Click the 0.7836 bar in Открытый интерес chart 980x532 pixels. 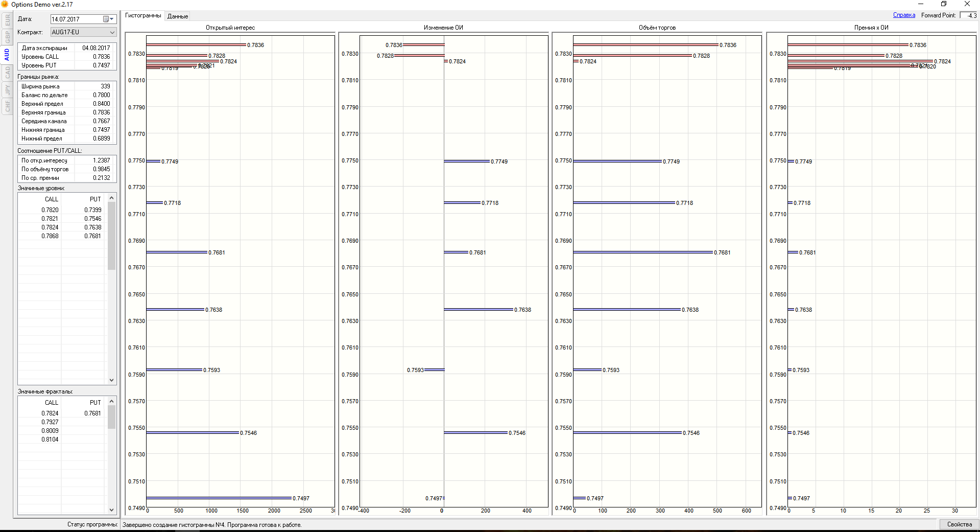[x=196, y=44]
